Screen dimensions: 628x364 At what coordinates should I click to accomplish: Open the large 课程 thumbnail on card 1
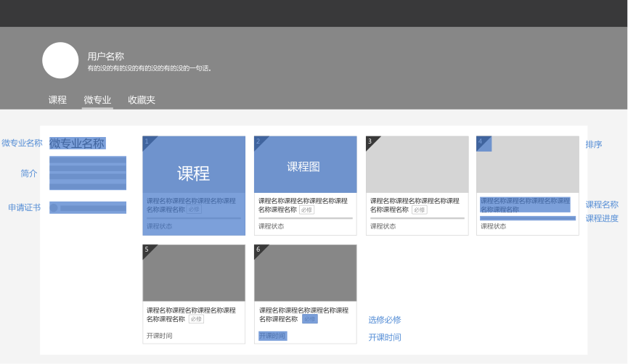[x=194, y=165]
